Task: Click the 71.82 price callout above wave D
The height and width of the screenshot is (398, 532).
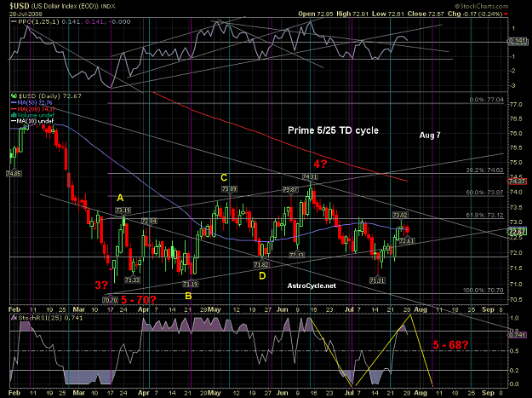Action: (261, 264)
